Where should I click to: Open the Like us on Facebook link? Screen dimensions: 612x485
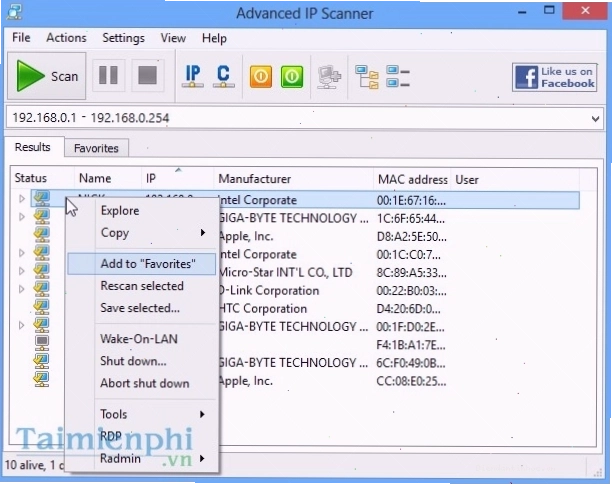click(555, 77)
